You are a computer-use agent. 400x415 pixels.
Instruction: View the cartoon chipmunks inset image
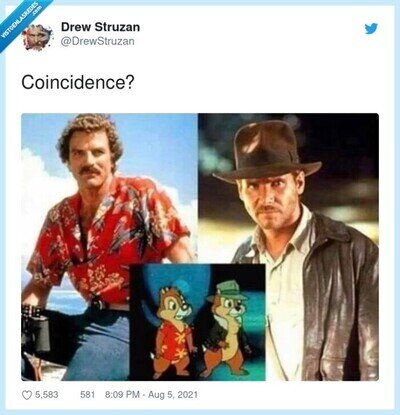pyautogui.click(x=197, y=322)
